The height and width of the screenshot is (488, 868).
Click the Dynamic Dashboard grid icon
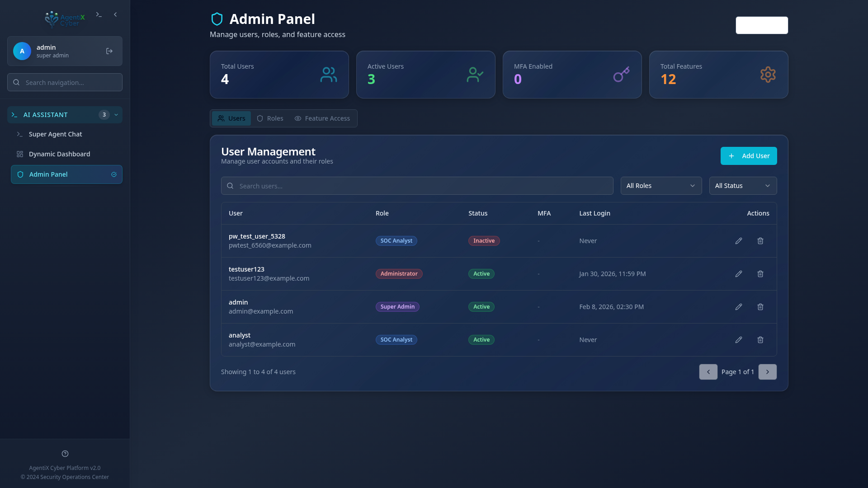(x=19, y=154)
